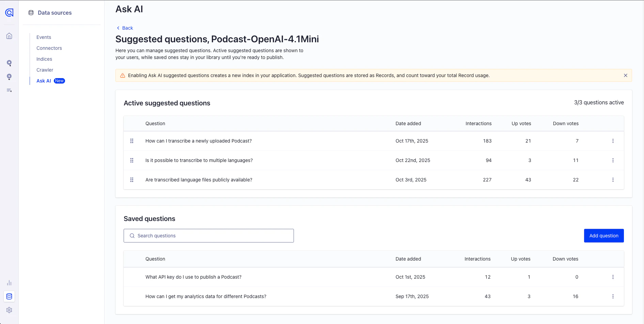
Task: Select Connectors in the navigation list
Action: point(49,48)
